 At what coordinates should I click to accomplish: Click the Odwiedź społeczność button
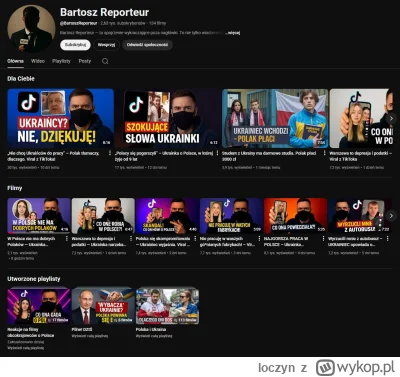(x=147, y=45)
